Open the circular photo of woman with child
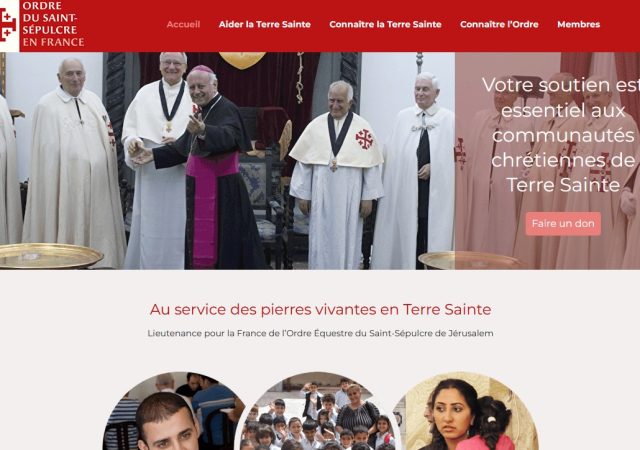640x450 pixels. point(464,411)
